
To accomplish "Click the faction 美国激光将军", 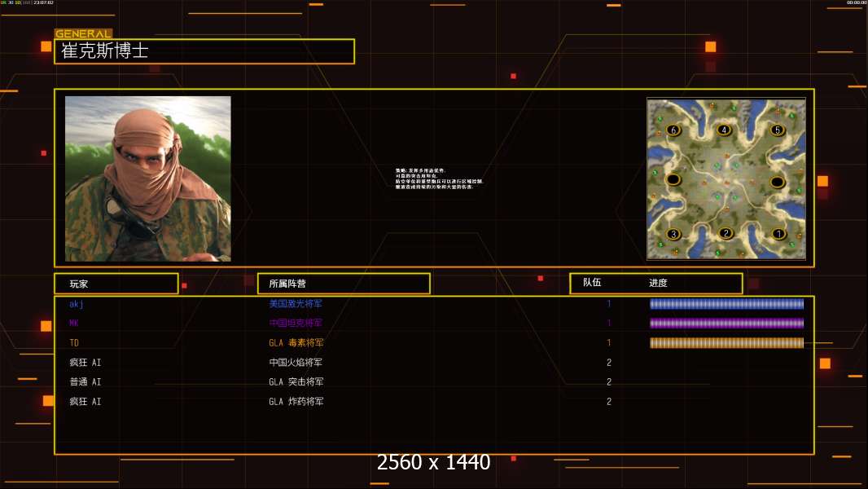I will coord(296,303).
